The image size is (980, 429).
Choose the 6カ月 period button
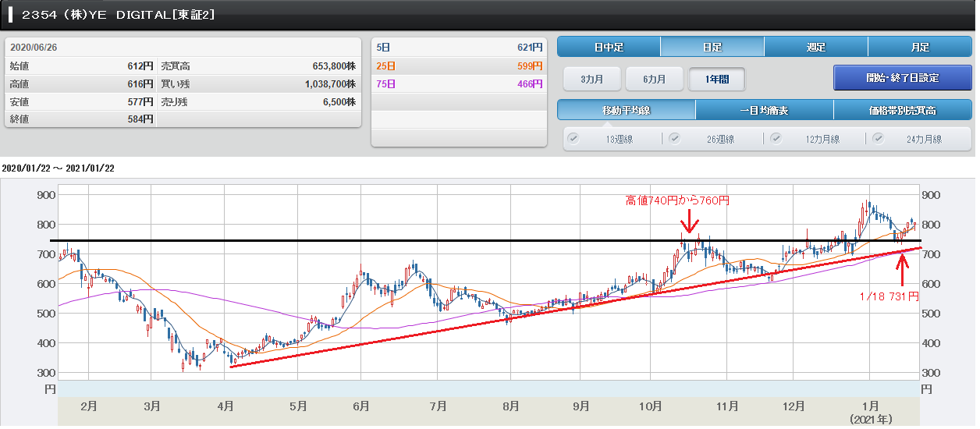[x=655, y=79]
